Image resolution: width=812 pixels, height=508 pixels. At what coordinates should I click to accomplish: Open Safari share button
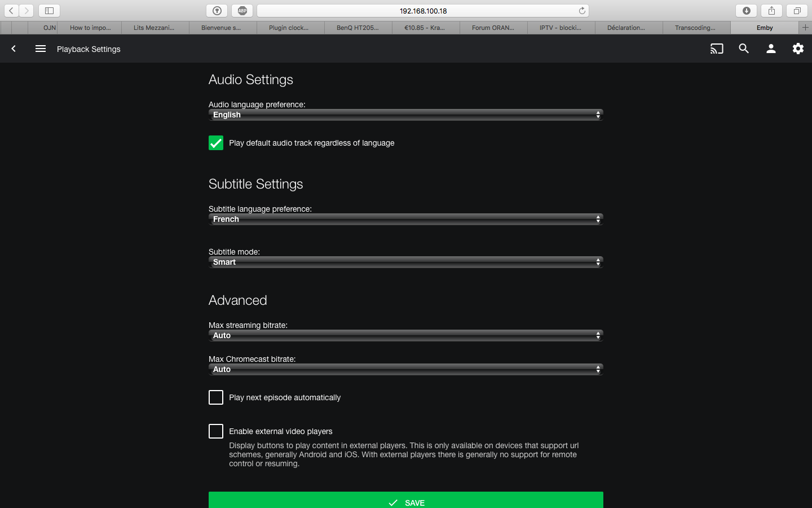(771, 11)
